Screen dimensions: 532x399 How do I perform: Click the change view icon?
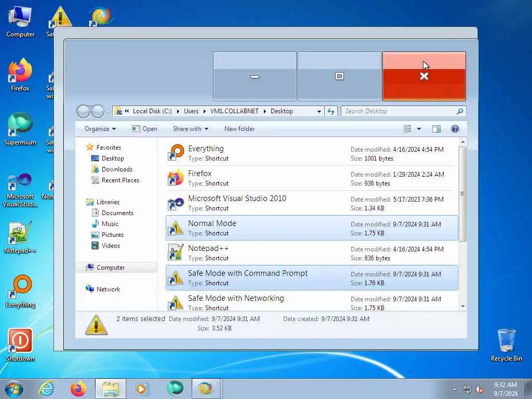tap(407, 129)
